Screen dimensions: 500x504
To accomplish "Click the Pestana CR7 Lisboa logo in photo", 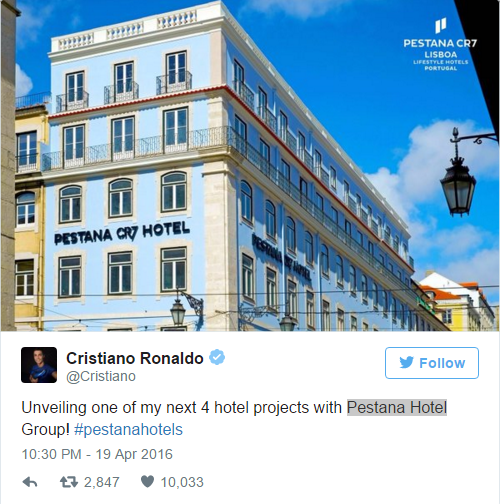I will pos(440,45).
